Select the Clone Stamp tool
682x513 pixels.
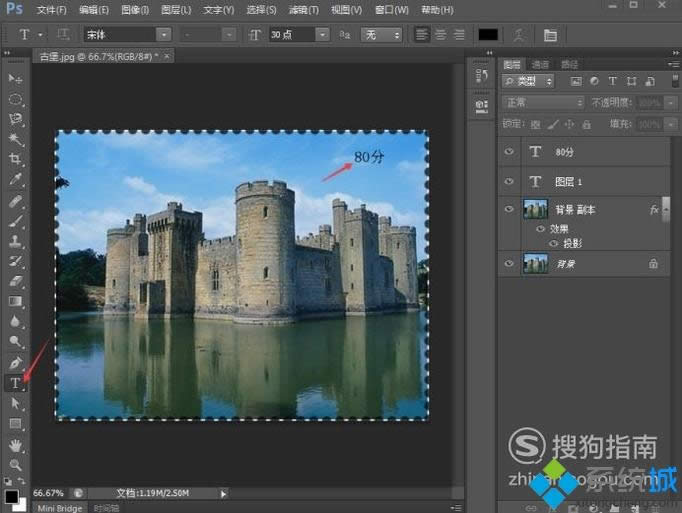click(x=15, y=241)
